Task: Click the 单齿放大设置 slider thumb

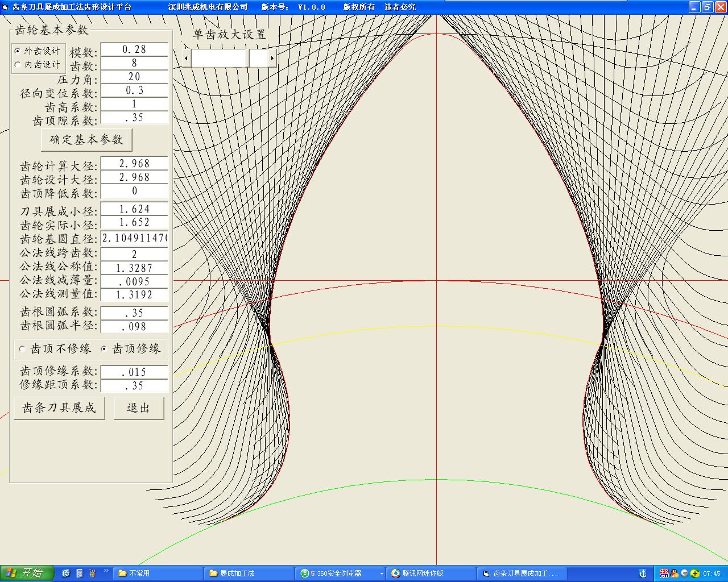Action: 248,58
